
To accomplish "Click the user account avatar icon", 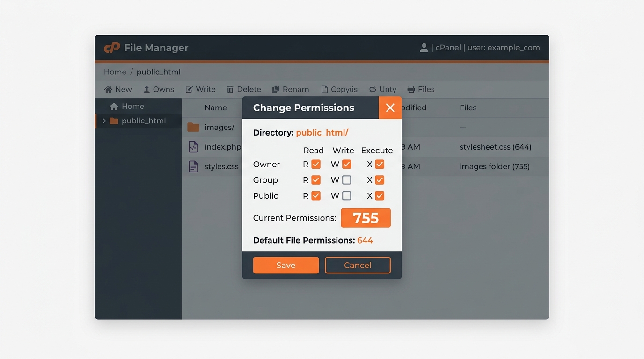I will click(x=424, y=48).
